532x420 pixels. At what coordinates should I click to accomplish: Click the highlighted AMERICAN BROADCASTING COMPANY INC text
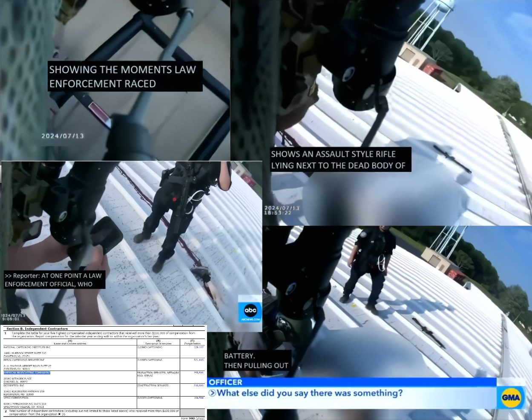click(27, 373)
